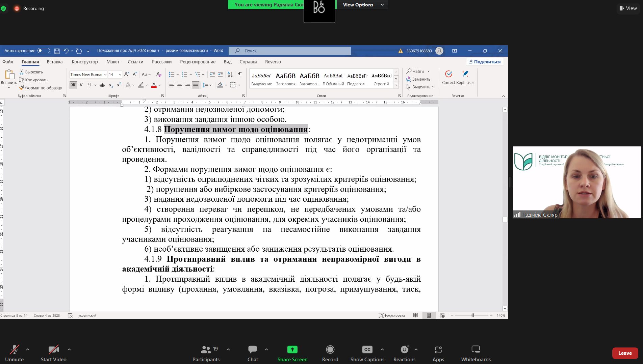Viewport: 643px width, 364px height.
Task: Click the zoom level slider handle
Action: click(x=473, y=315)
